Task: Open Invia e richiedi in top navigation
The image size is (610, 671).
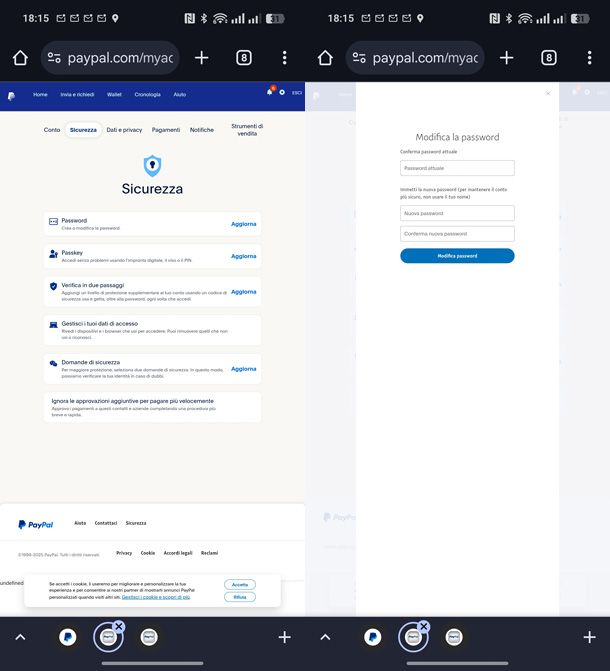Action: (x=77, y=95)
